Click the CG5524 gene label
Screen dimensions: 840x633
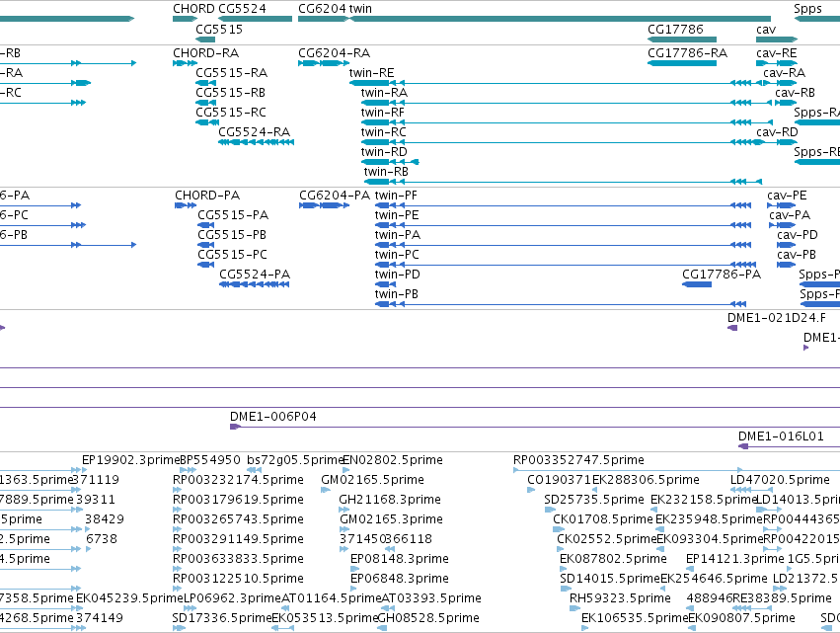click(x=242, y=9)
